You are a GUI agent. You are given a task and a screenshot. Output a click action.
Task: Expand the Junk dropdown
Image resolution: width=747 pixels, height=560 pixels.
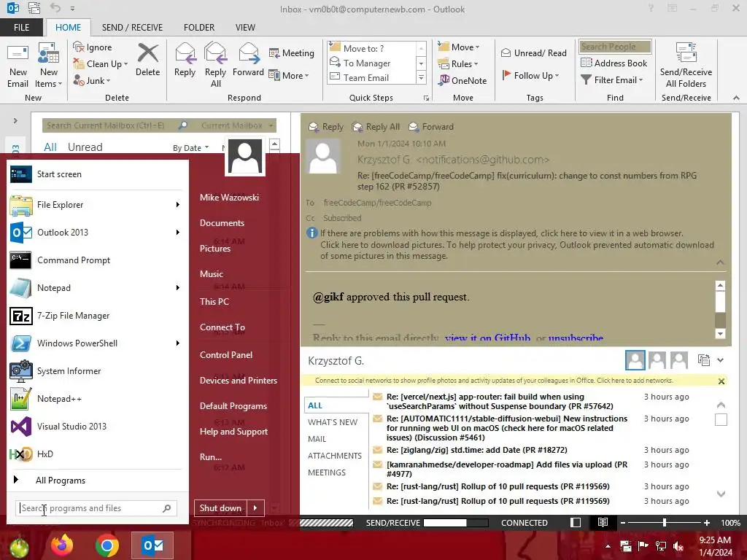coord(108,81)
